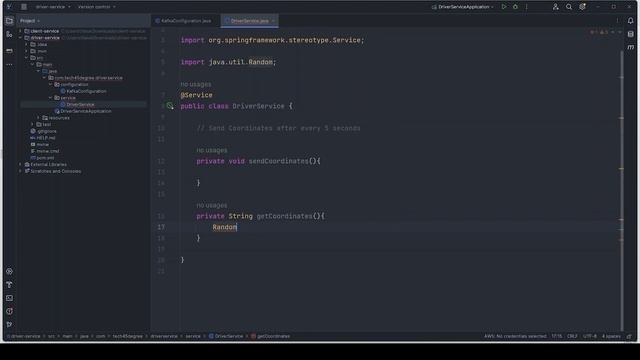Change CRLF line separator in status bar
The height and width of the screenshot is (360, 640).
(x=572, y=336)
